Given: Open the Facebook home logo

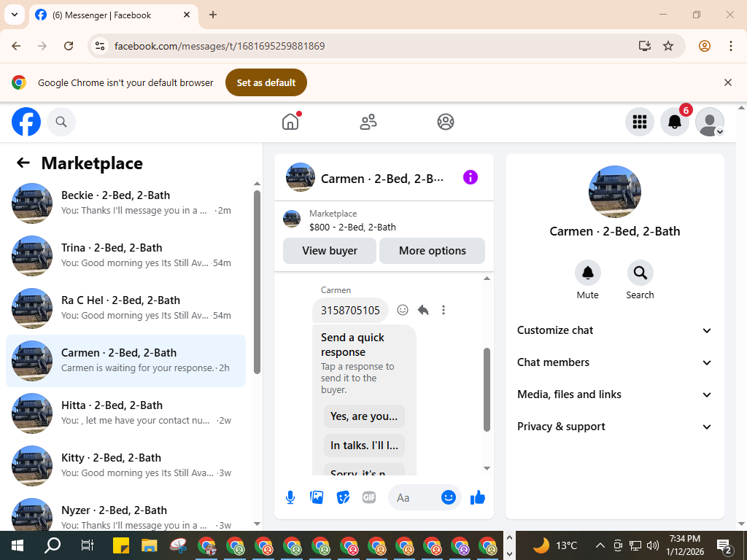Looking at the screenshot, I should [26, 122].
